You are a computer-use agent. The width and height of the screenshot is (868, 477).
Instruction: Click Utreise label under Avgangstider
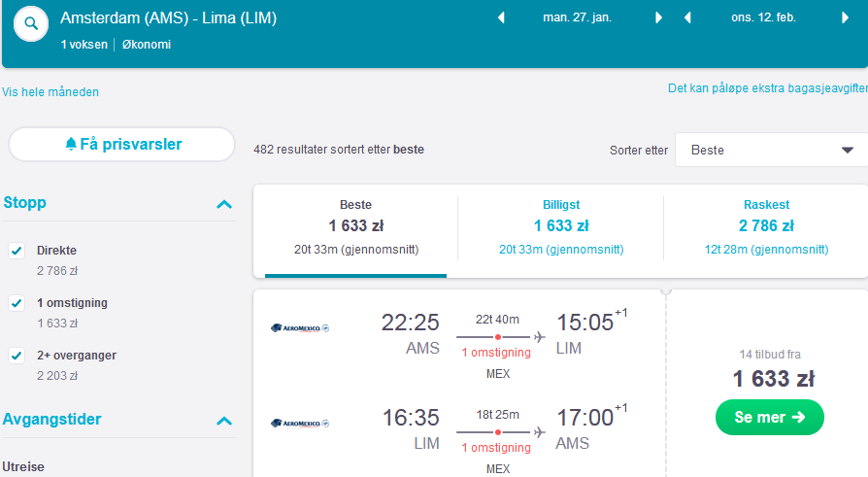(23, 467)
